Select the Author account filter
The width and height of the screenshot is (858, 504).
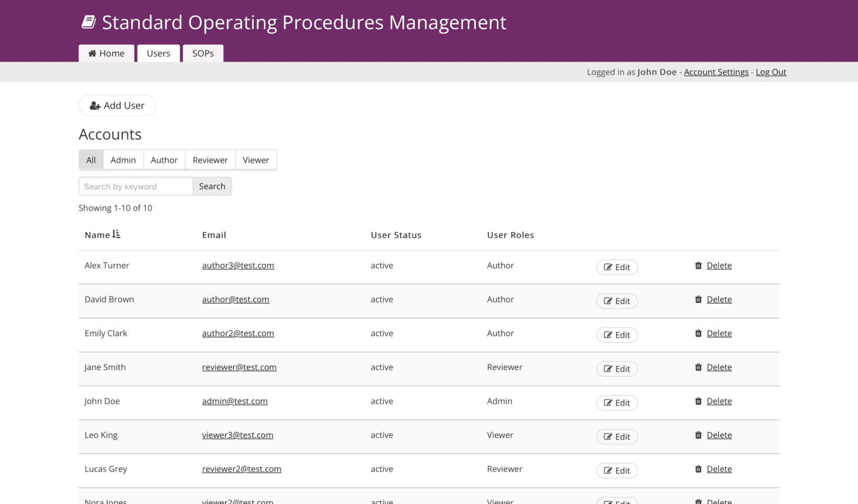pyautogui.click(x=164, y=160)
